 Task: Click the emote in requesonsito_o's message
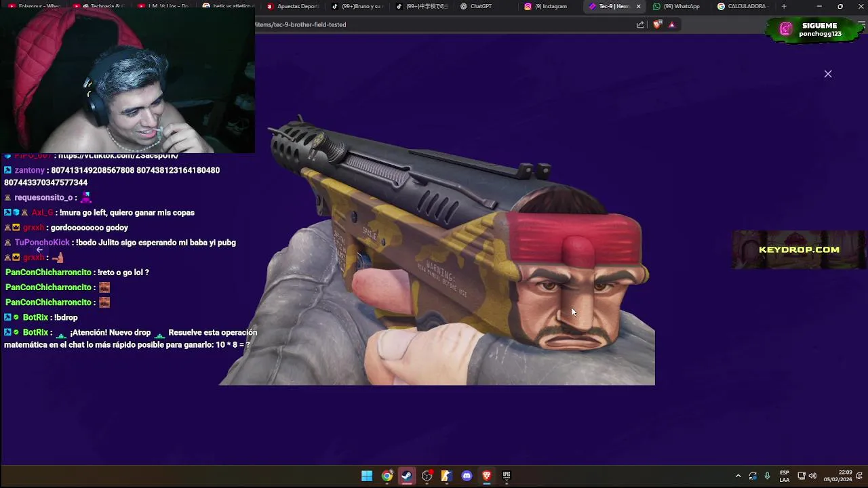[x=85, y=197]
